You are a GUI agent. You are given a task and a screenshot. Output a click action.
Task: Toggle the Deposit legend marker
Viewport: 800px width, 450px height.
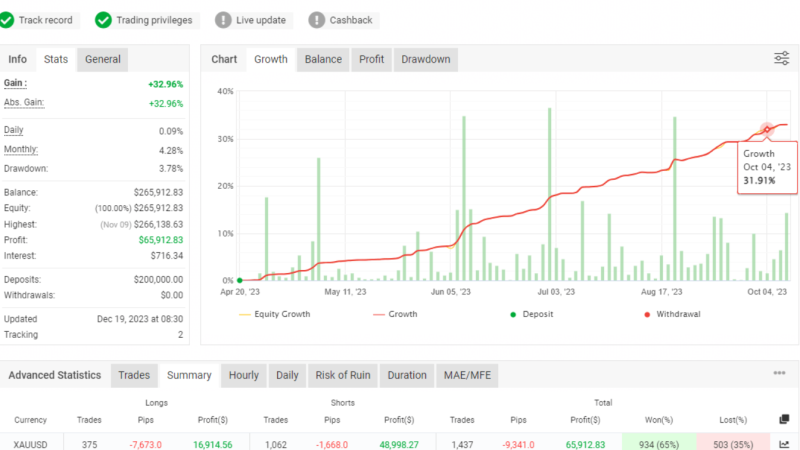533,314
